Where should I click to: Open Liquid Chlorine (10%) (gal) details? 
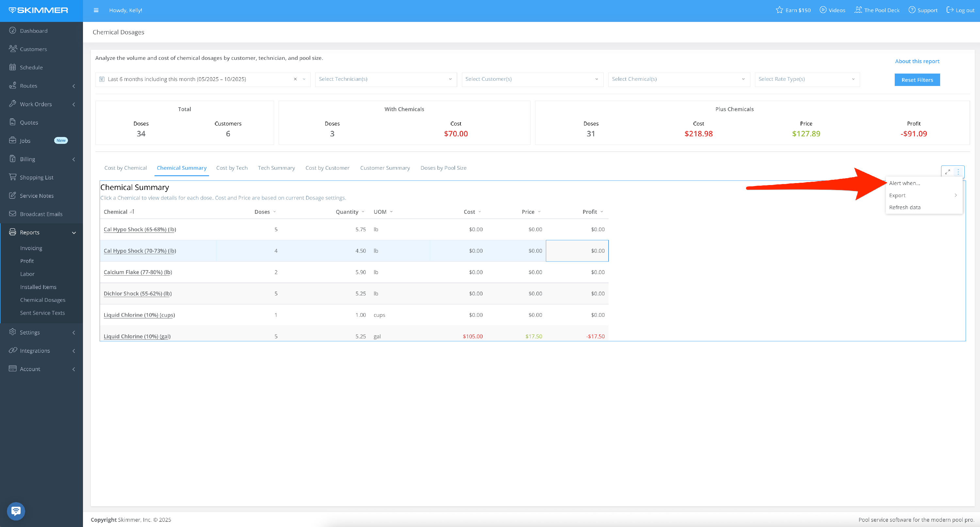137,336
